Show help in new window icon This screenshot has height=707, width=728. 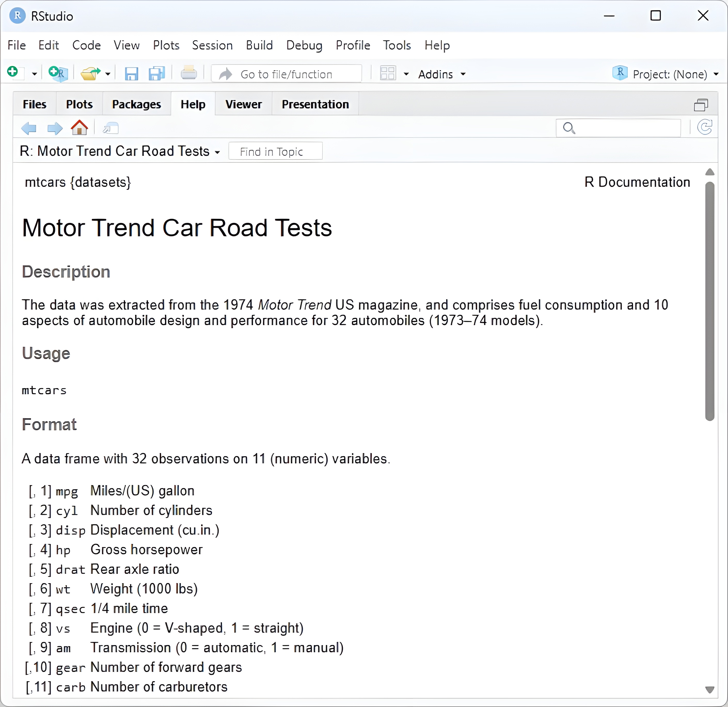tap(111, 128)
